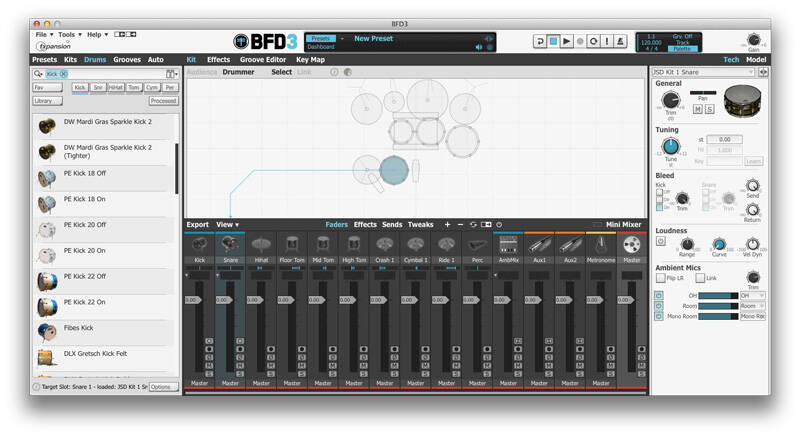Switch to the Grooves browser tab

coord(127,60)
